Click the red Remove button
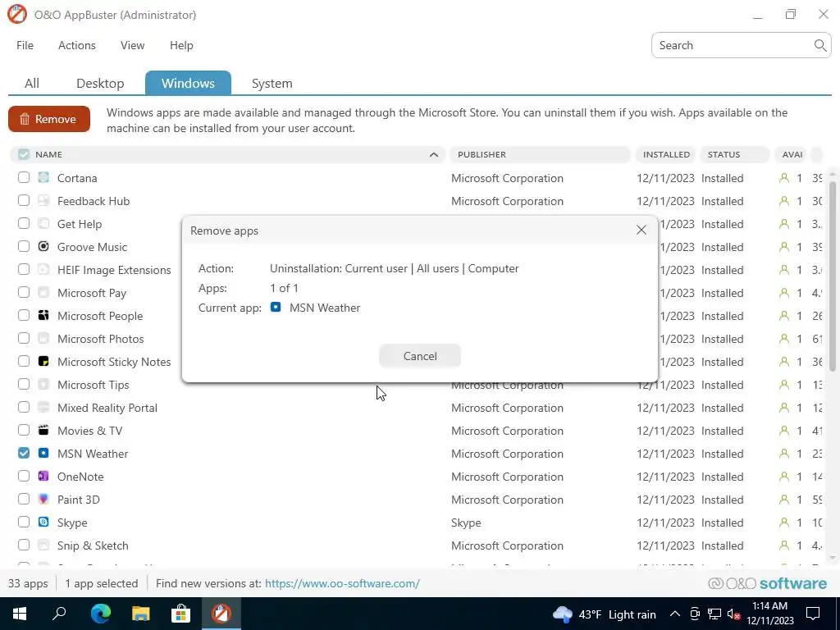 [x=49, y=119]
